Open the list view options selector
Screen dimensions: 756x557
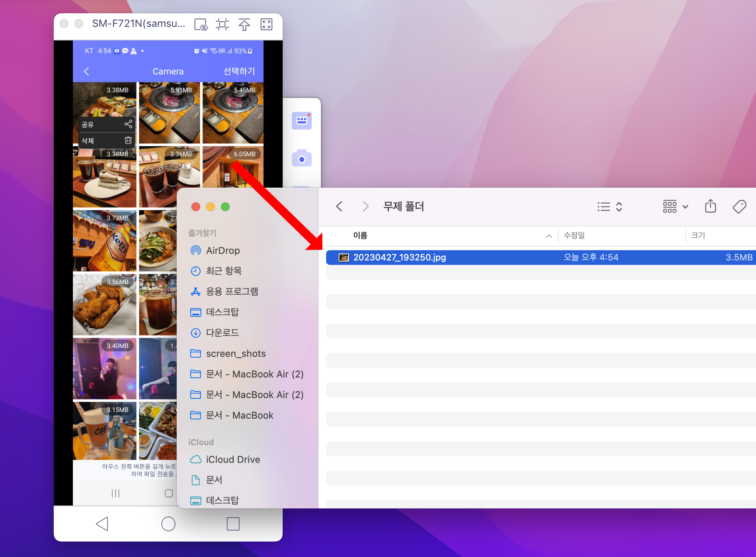(610, 206)
